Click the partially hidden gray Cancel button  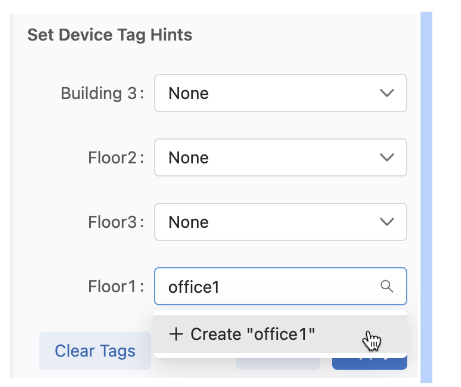pyautogui.click(x=278, y=363)
